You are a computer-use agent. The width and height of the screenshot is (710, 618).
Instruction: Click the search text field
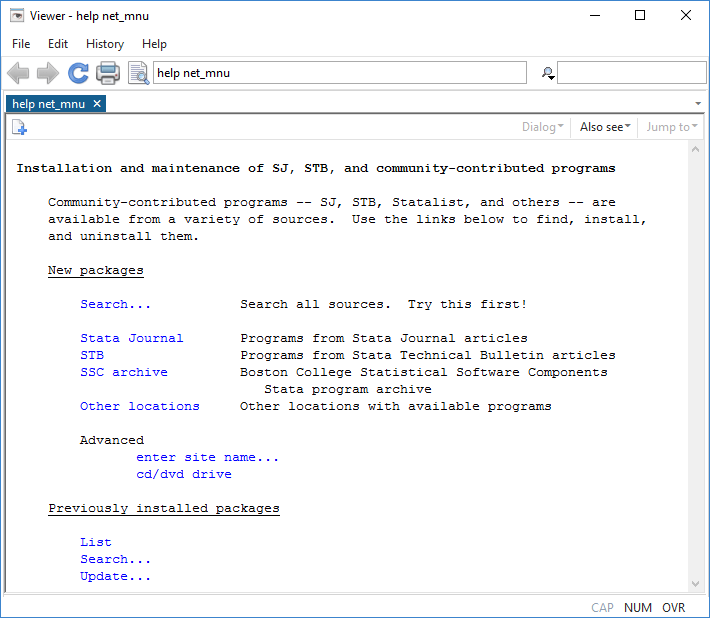pyautogui.click(x=632, y=73)
